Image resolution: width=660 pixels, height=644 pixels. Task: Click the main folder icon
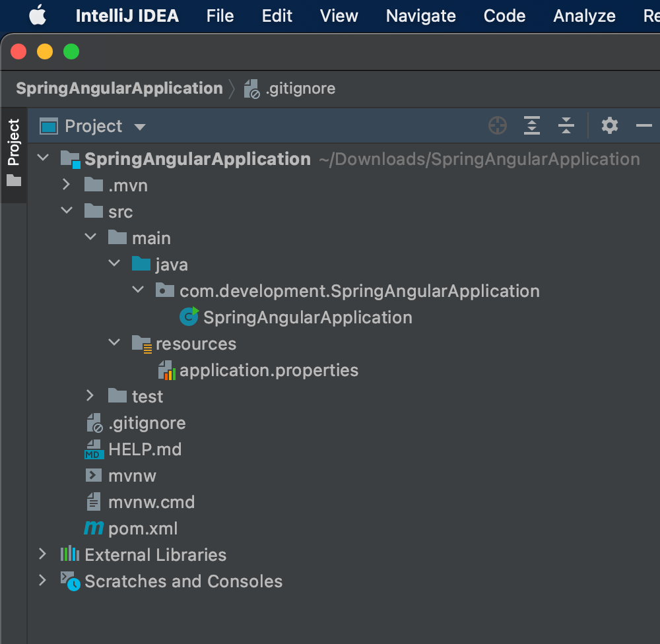click(x=117, y=238)
